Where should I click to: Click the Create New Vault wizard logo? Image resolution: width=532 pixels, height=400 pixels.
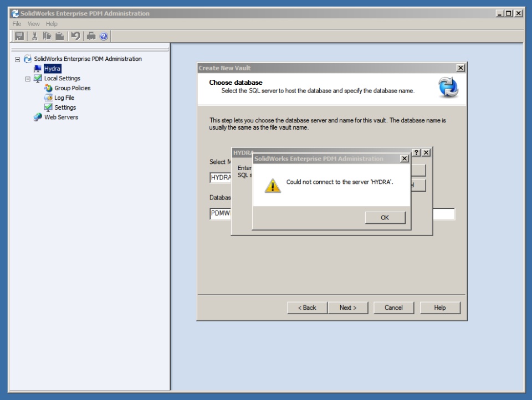click(x=448, y=87)
